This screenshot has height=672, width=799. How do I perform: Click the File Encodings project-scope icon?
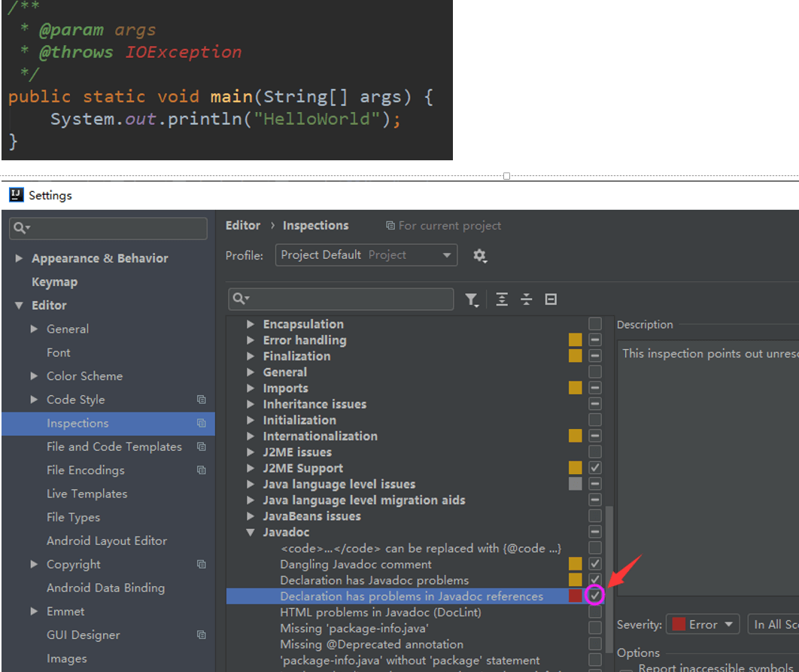tap(202, 470)
